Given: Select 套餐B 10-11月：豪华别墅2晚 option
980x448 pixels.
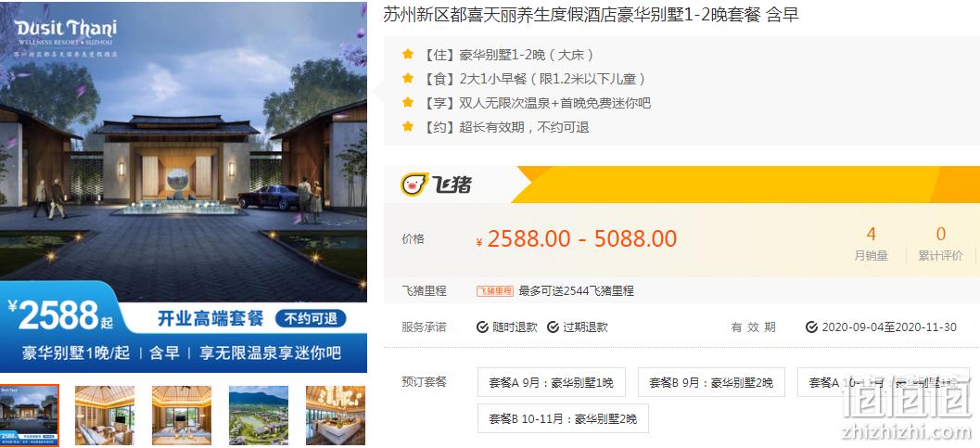Looking at the screenshot, I should click(x=563, y=418).
